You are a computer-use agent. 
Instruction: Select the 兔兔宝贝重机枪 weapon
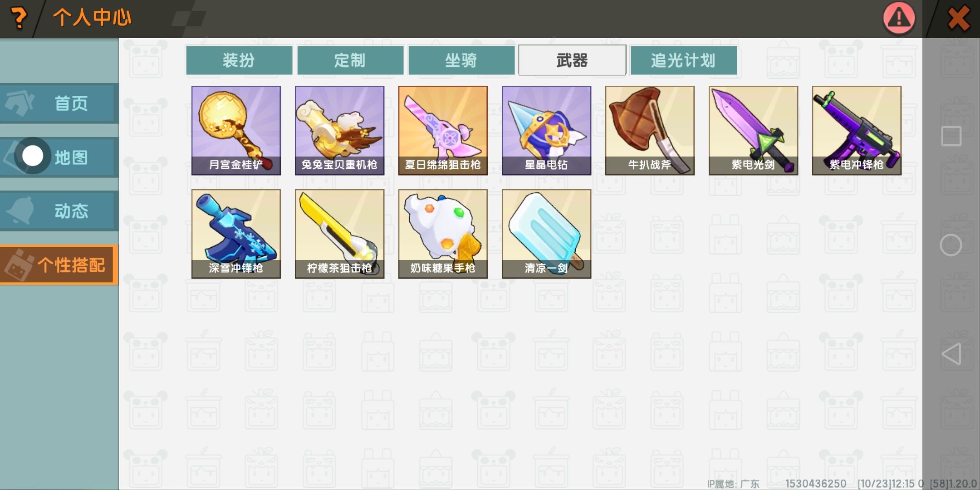[x=339, y=131]
